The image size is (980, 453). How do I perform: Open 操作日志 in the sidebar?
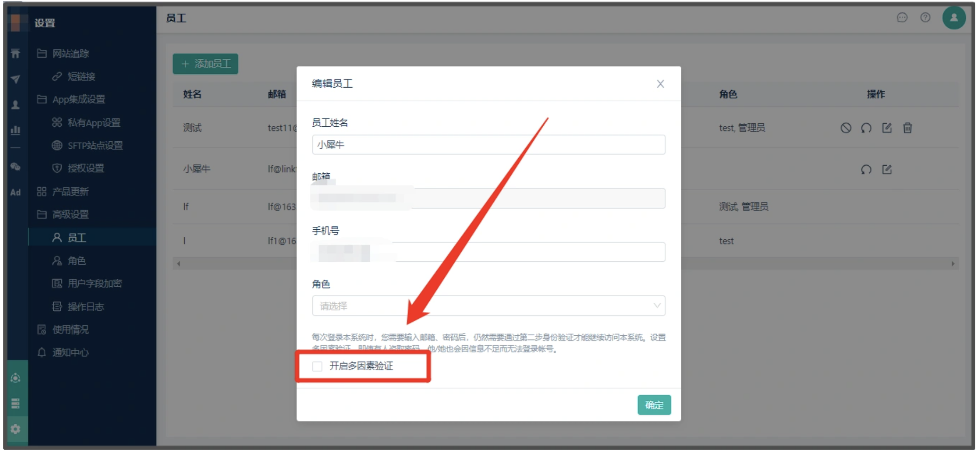[x=85, y=307]
